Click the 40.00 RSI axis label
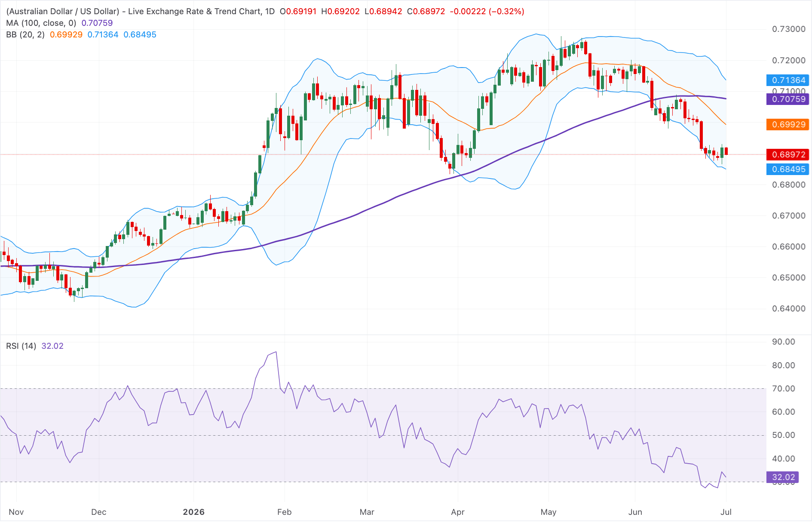The height and width of the screenshot is (526, 812). 784,459
